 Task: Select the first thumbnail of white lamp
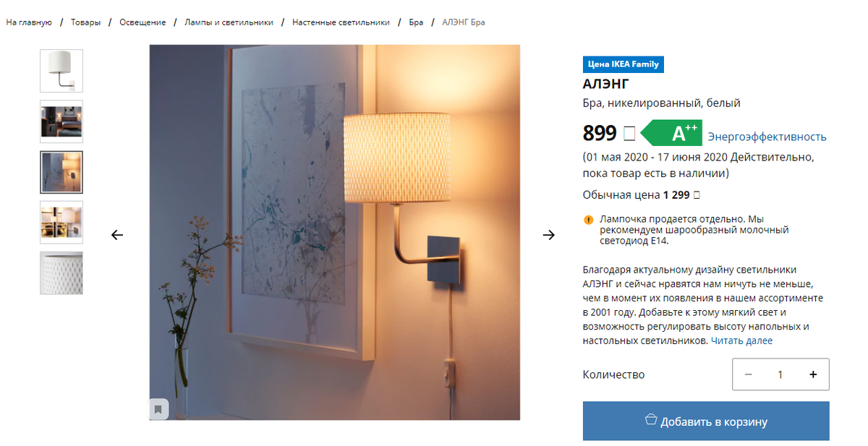(61, 71)
